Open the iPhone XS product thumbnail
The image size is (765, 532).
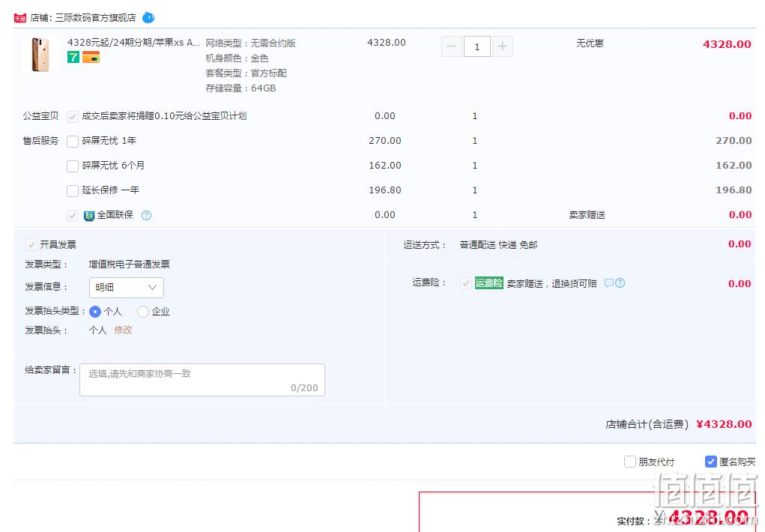[x=40, y=55]
